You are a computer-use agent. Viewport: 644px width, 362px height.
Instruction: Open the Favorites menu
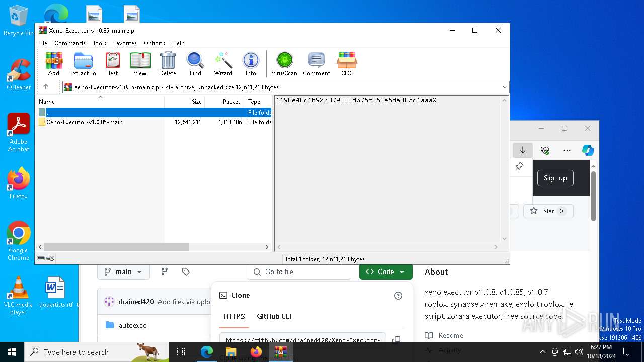[125, 43]
